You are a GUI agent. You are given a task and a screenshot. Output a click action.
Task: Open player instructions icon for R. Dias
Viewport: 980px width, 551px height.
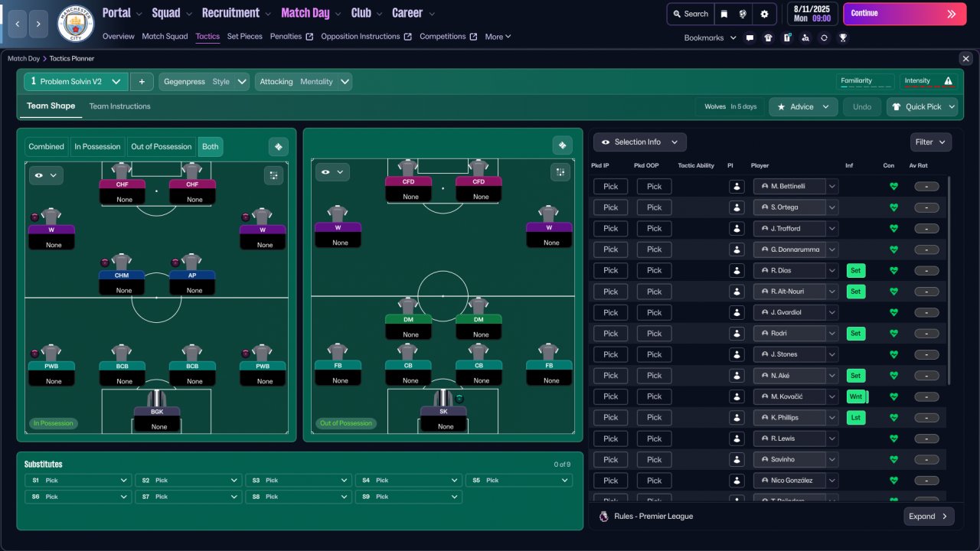coord(737,270)
